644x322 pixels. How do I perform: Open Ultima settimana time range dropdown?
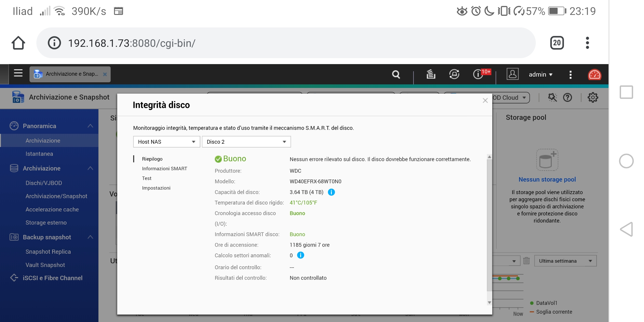(565, 261)
